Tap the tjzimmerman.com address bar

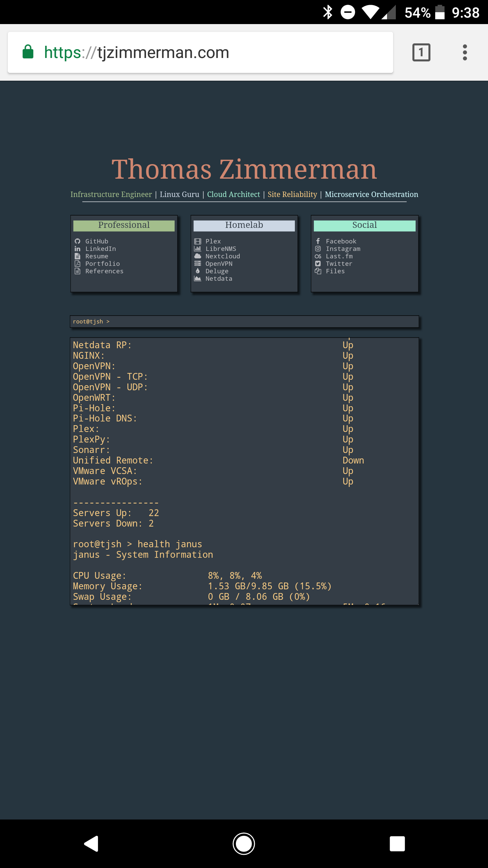tap(200, 52)
